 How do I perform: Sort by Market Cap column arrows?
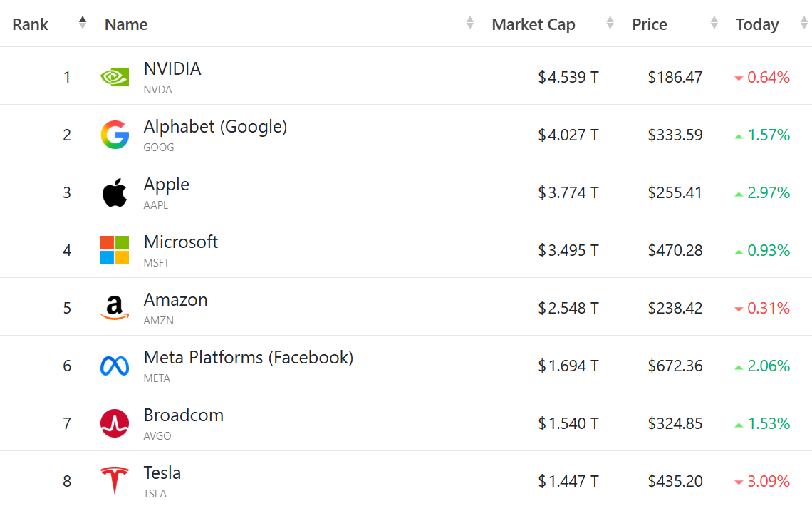click(610, 23)
